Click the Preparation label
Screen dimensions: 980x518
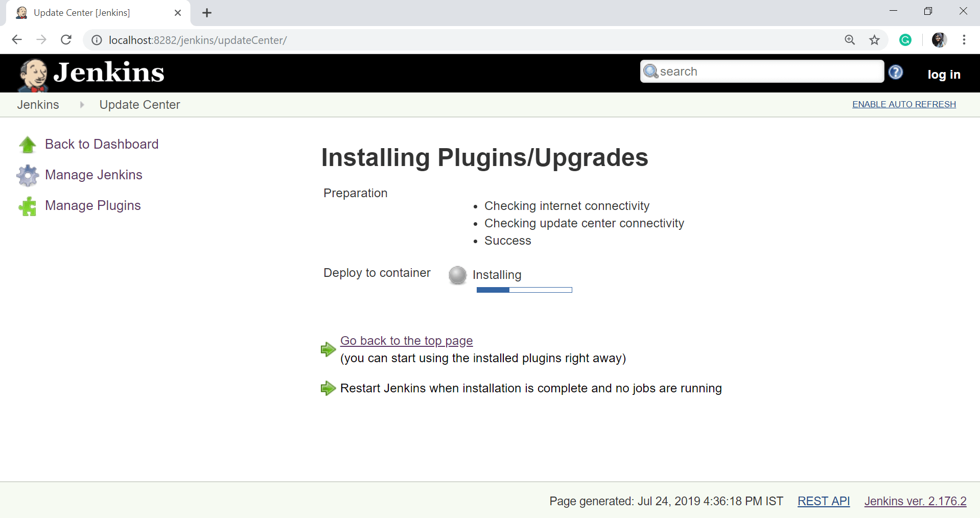pos(355,193)
